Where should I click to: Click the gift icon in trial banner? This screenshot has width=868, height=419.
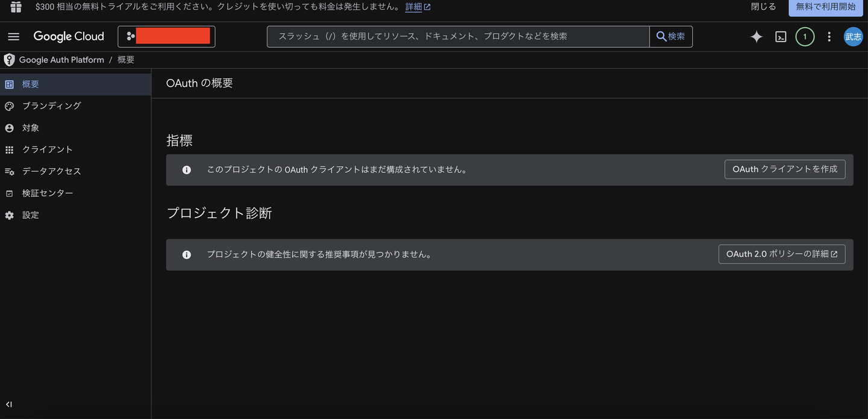click(16, 7)
